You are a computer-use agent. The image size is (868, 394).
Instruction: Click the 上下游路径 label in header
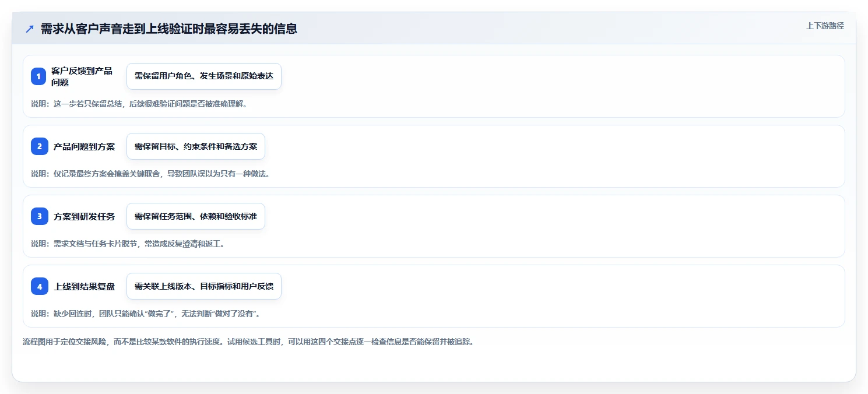(825, 26)
